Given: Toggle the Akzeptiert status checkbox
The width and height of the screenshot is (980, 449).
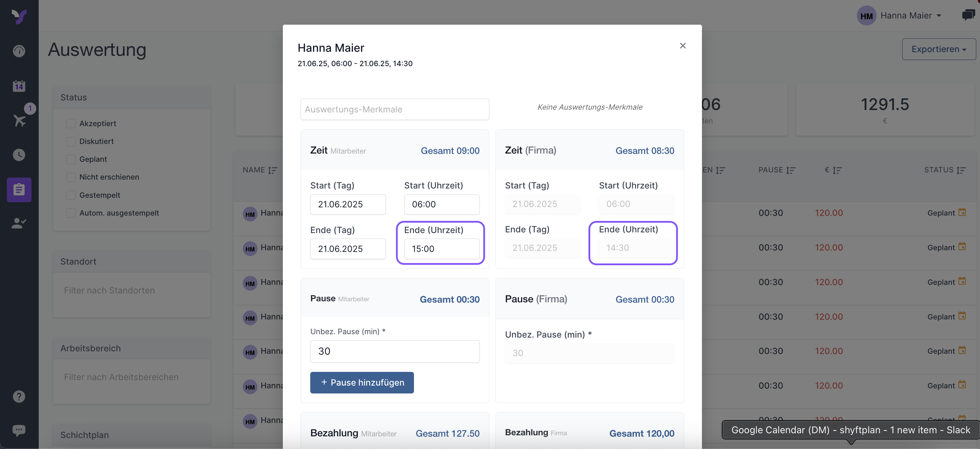Looking at the screenshot, I should click(x=71, y=123).
